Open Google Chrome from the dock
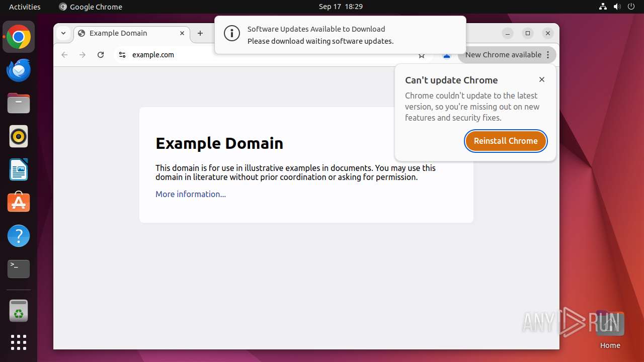The height and width of the screenshot is (362, 644). pyautogui.click(x=19, y=37)
